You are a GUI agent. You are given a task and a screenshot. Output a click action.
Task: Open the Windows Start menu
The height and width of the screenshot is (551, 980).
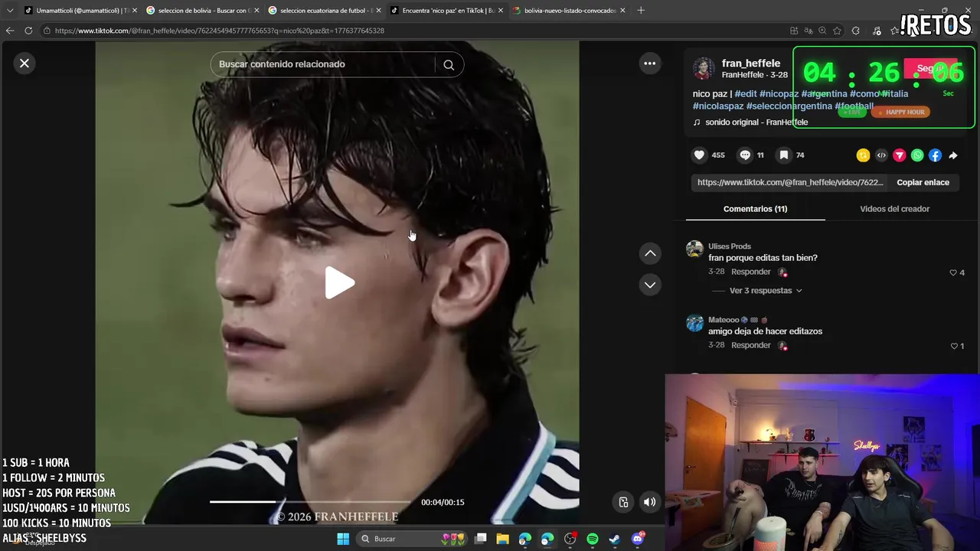pos(343,539)
